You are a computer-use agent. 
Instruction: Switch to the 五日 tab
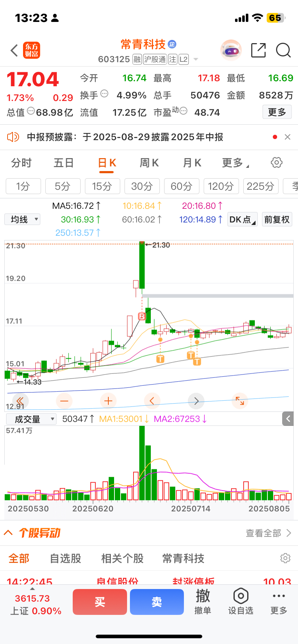click(x=64, y=163)
